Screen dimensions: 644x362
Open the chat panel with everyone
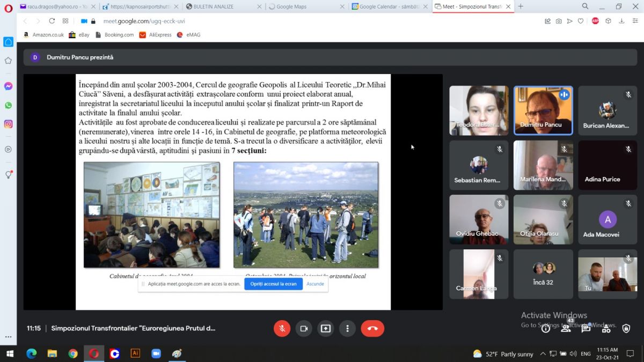[x=586, y=329]
